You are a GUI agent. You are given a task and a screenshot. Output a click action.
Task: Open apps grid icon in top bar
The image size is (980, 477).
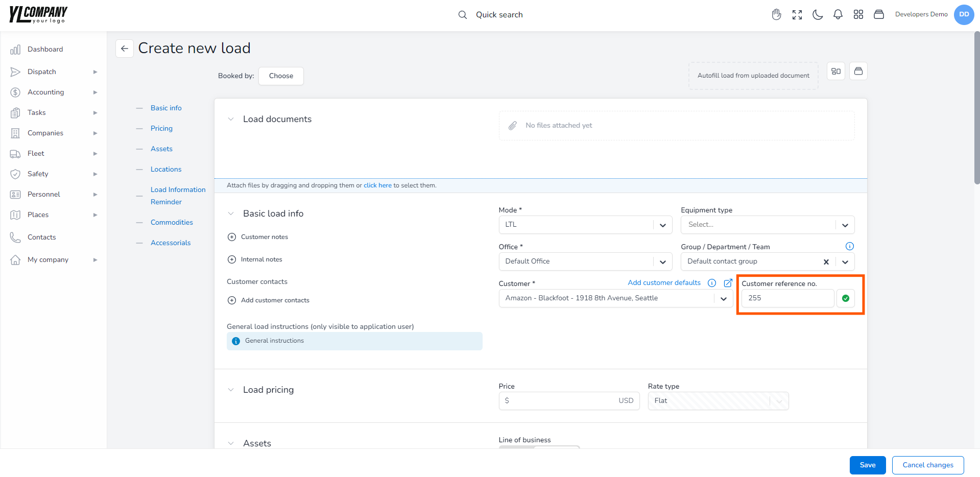click(858, 15)
